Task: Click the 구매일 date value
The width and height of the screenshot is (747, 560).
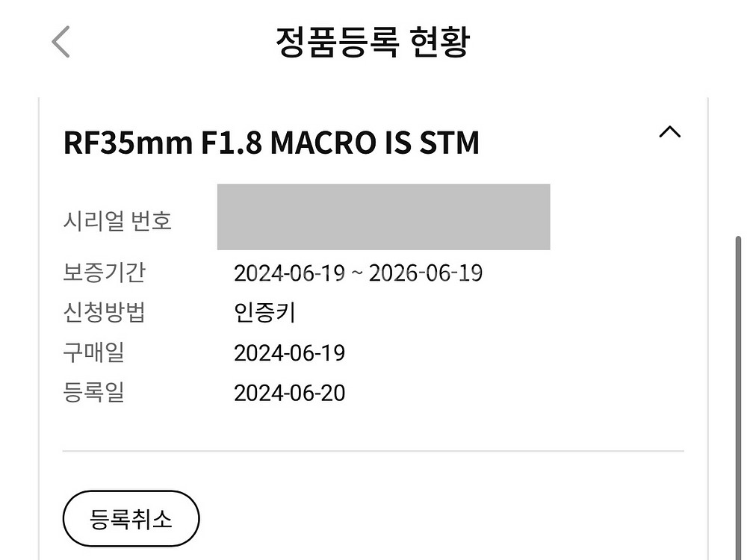Action: coord(289,353)
